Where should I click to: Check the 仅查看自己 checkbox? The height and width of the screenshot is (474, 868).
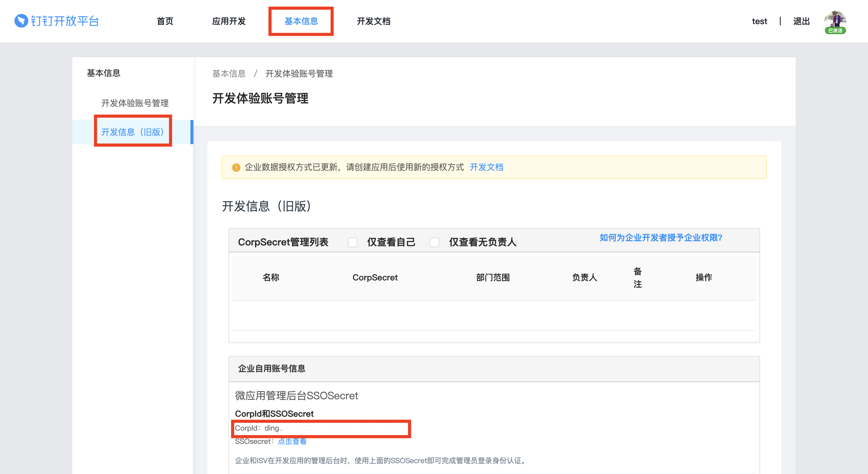(352, 242)
